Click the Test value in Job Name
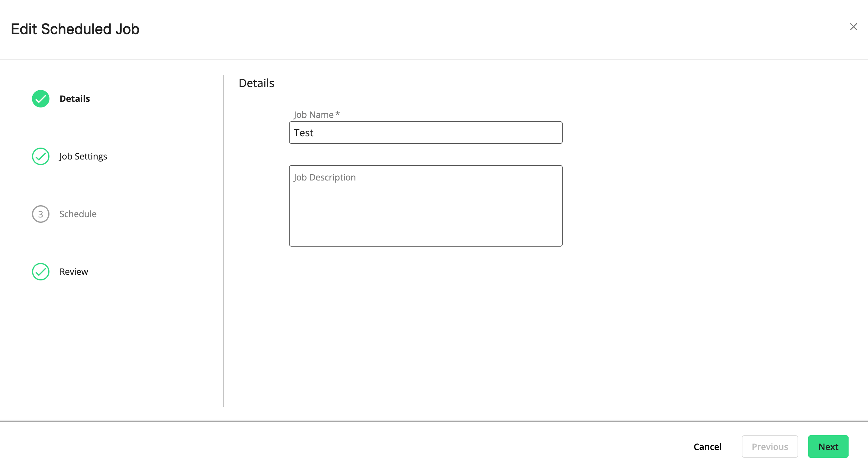The height and width of the screenshot is (465, 868). coord(303,133)
